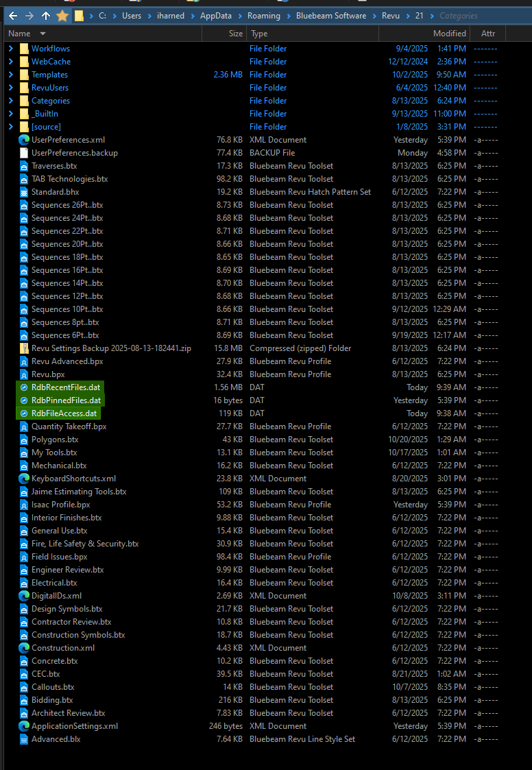Click the Categories entry at breadcrumb end
Image resolution: width=532 pixels, height=770 pixels.
(x=459, y=16)
